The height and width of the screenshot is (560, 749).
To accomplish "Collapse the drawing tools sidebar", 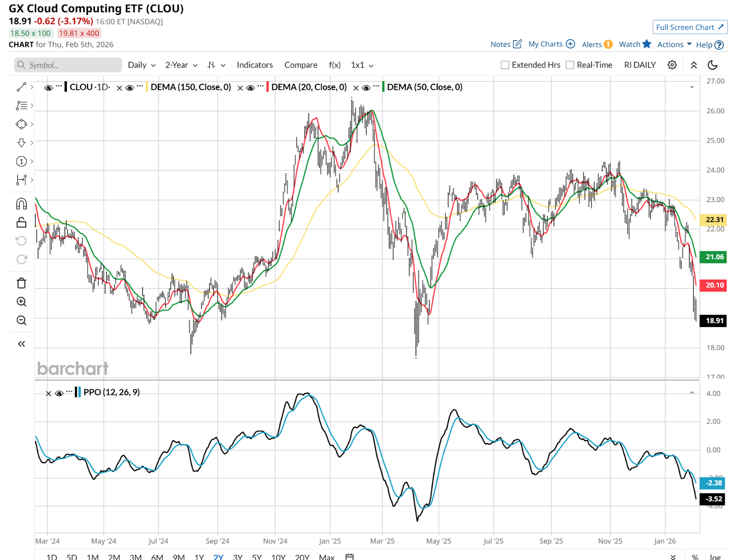I will tap(22, 344).
